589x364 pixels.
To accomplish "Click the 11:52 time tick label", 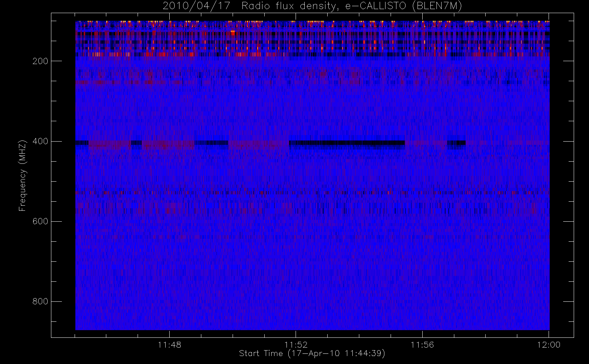I will [296, 345].
